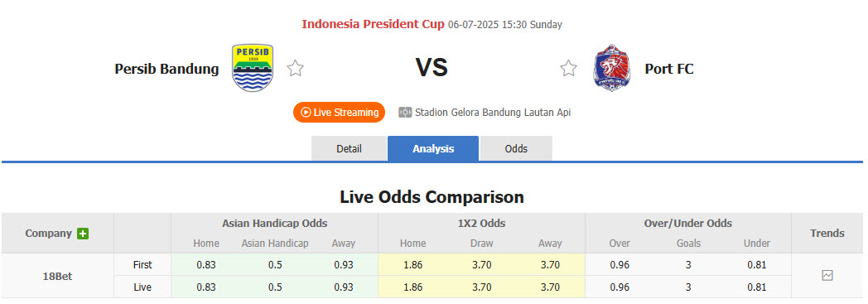Favorite Port FC with the star icon
Image resolution: width=868 pixels, height=304 pixels.
[568, 69]
